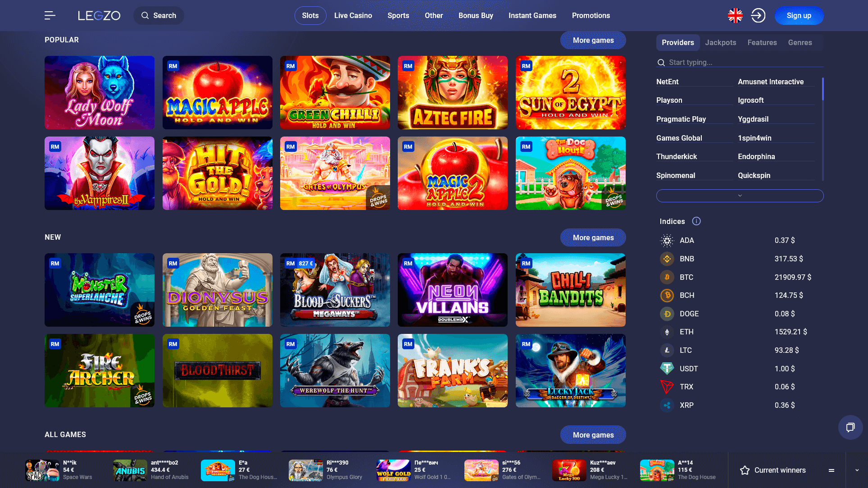Open Space Wars winner entry N**ik
The height and width of the screenshot is (488, 868).
click(59, 470)
